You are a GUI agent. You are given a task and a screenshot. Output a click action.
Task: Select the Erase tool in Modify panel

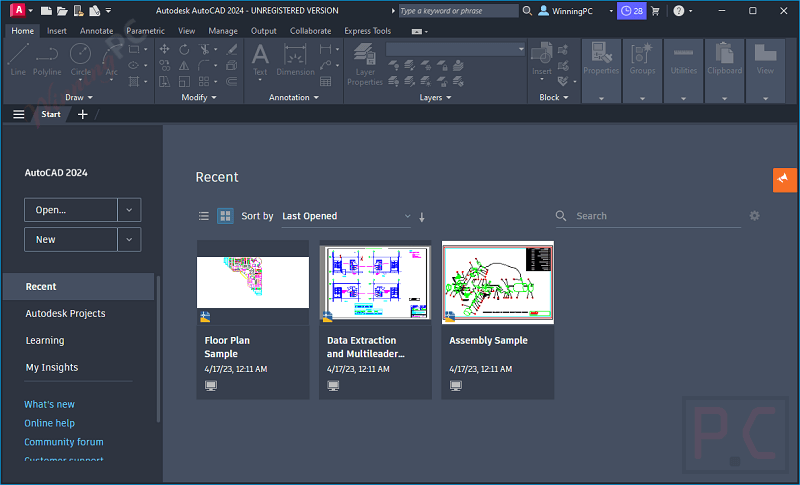(x=232, y=49)
